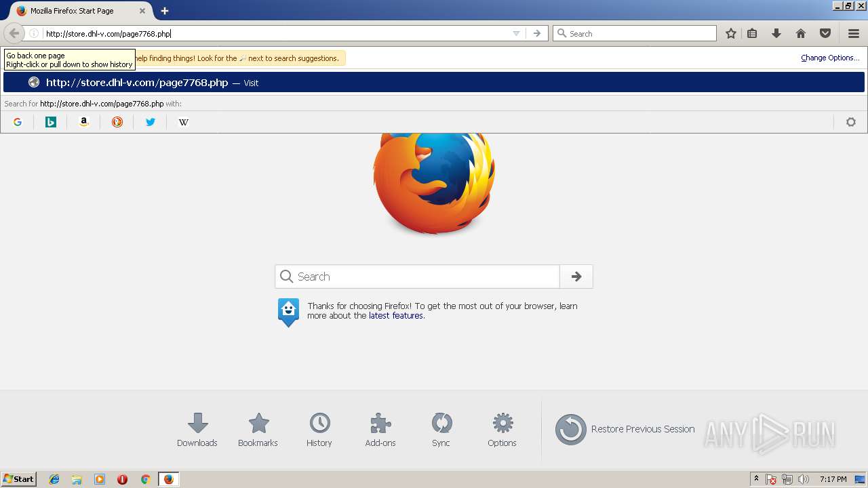Image resolution: width=868 pixels, height=488 pixels.
Task: Search with DuckDuckGo engine icon
Action: click(117, 122)
